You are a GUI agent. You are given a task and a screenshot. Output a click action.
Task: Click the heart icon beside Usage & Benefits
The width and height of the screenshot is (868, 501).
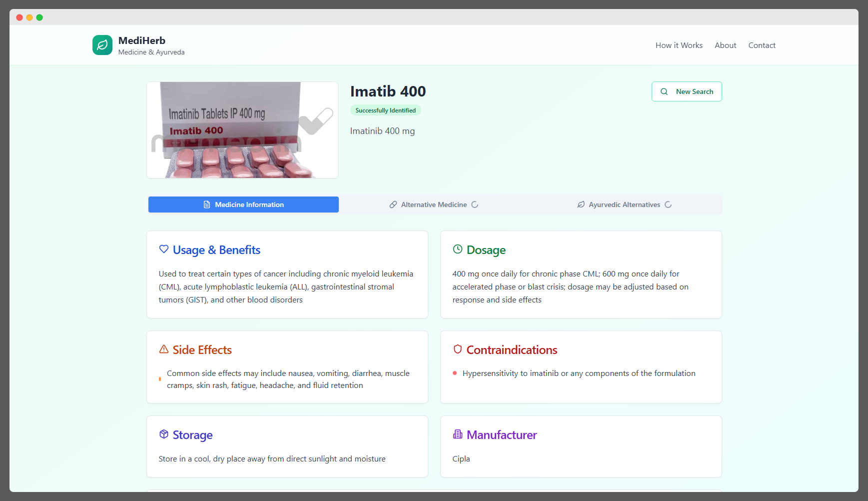point(164,249)
